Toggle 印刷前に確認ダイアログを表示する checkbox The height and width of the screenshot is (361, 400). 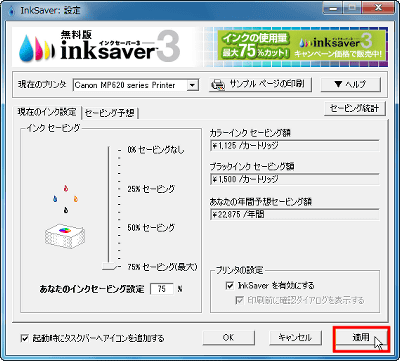[239, 300]
